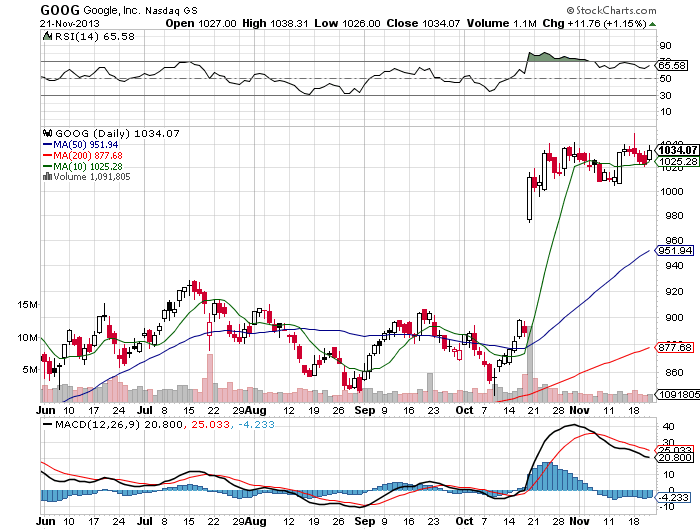Click the 'GOOG (Daily) 1034.07' legend text
Screen dimensions: 700x530
[117, 134]
